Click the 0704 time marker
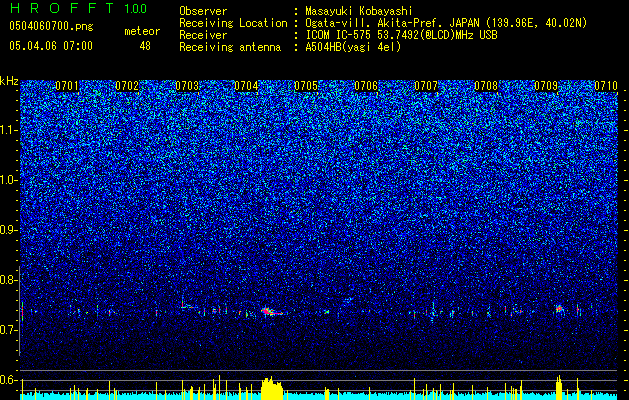Screen dimensions: 629x400 click(x=246, y=86)
